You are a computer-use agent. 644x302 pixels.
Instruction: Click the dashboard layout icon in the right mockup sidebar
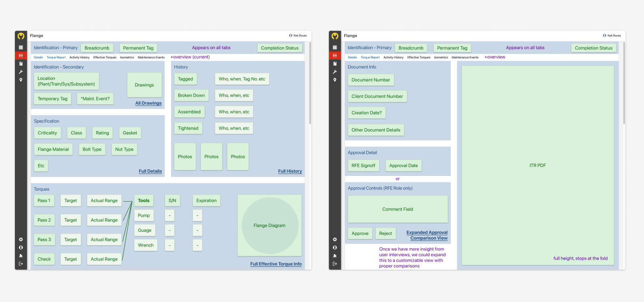(335, 48)
